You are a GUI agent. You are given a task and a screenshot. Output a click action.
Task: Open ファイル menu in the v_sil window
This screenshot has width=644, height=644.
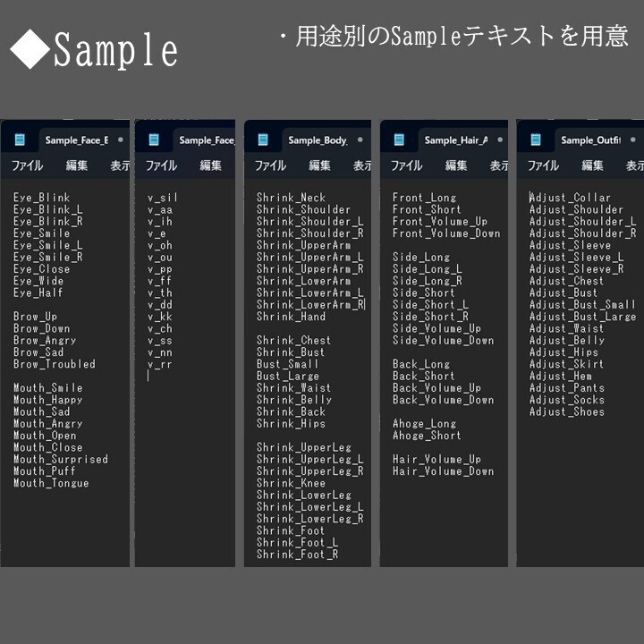coord(161,165)
